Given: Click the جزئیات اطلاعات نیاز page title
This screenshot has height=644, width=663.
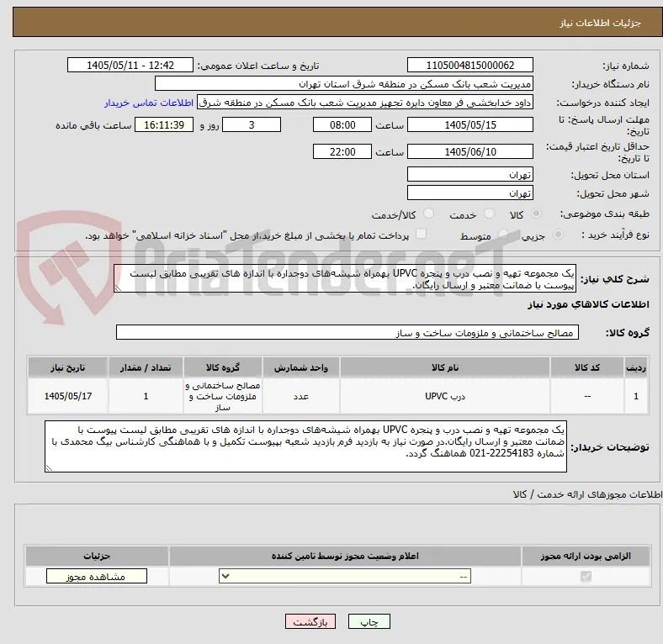Looking at the screenshot, I should click(x=601, y=23).
